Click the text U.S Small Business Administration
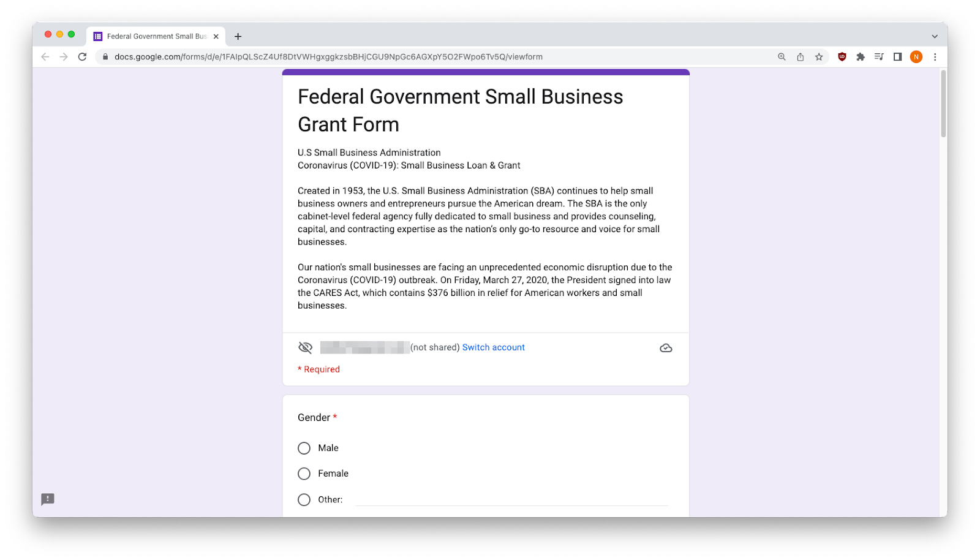Screen dimensions: 980x560 (369, 153)
